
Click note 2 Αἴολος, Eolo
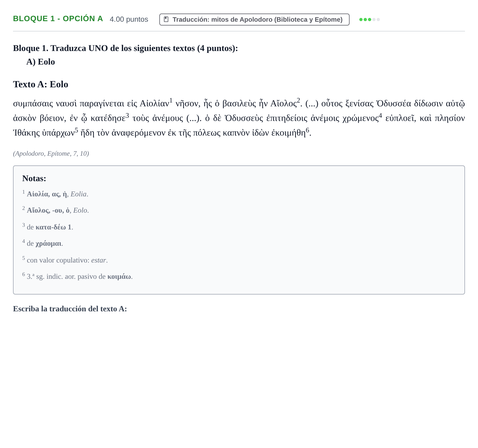coord(56,210)
